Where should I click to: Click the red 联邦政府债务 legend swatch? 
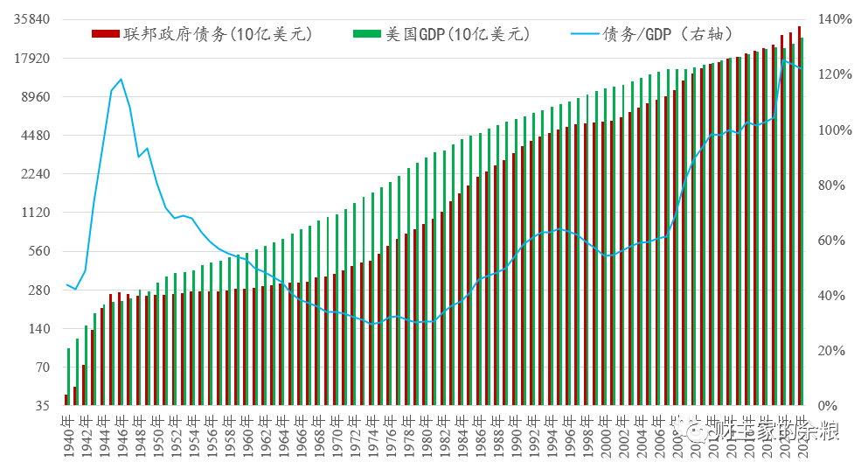[106, 34]
